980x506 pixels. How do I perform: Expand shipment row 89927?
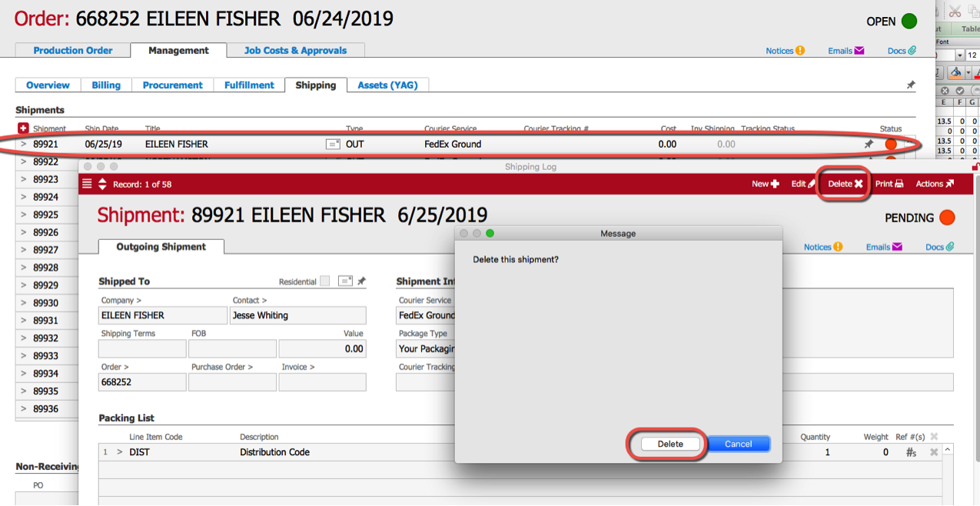(23, 250)
